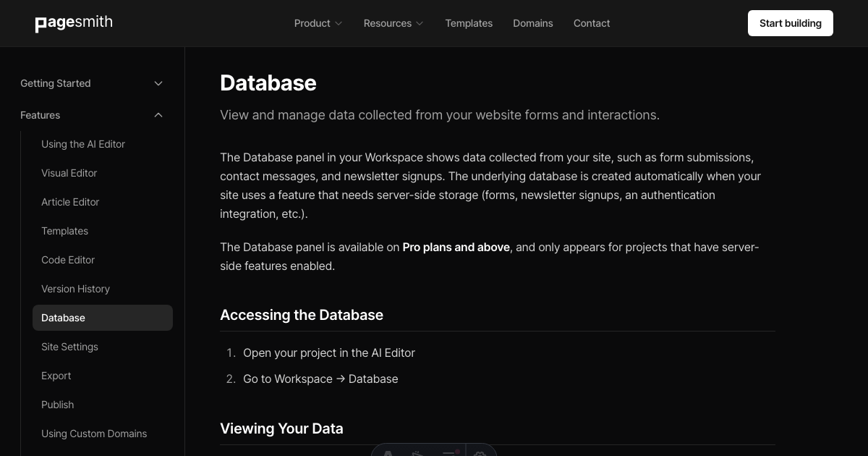The width and height of the screenshot is (868, 456).
Task: Click the 'Pro plans and above' text
Action: 456,247
